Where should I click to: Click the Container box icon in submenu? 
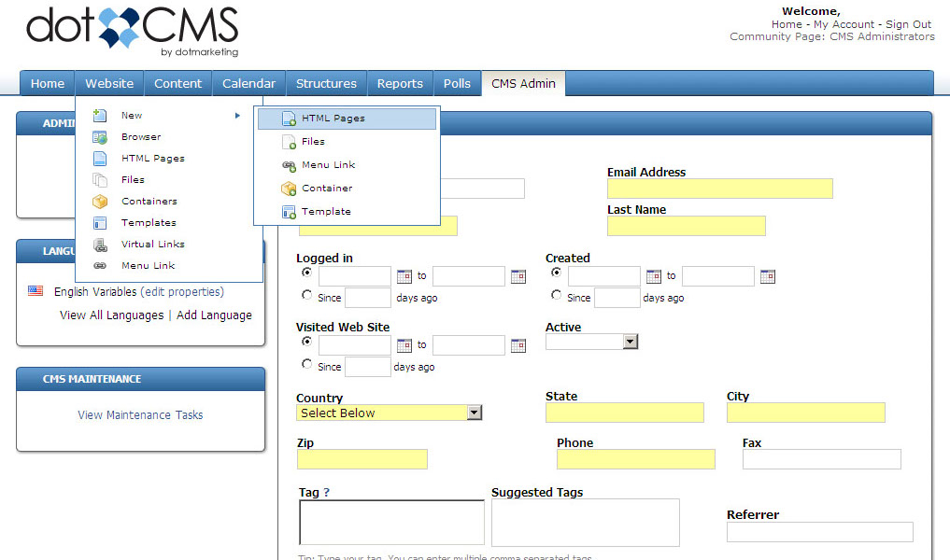pyautogui.click(x=289, y=189)
